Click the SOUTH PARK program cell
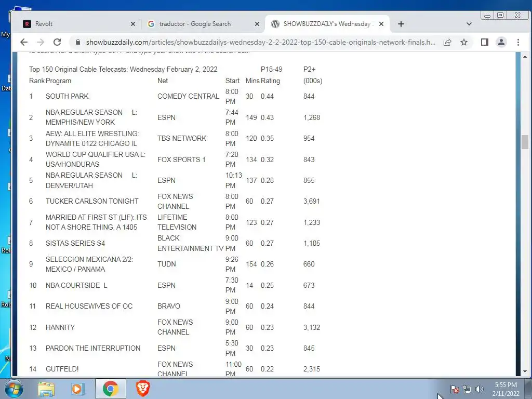Screen dimensions: 532x399 click(x=67, y=96)
